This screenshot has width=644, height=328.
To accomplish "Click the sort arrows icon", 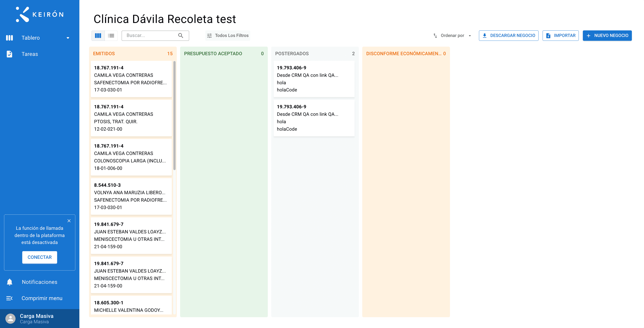I will [435, 36].
